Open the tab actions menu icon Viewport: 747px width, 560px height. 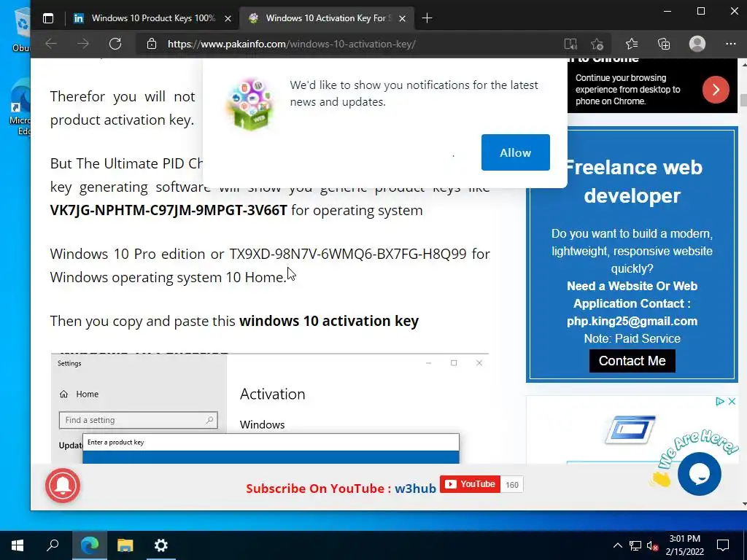(x=48, y=18)
